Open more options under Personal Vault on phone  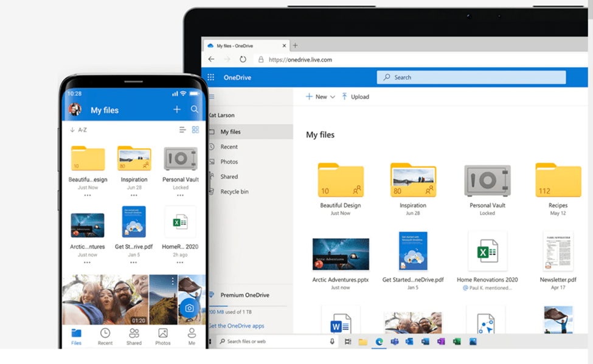pos(181,196)
